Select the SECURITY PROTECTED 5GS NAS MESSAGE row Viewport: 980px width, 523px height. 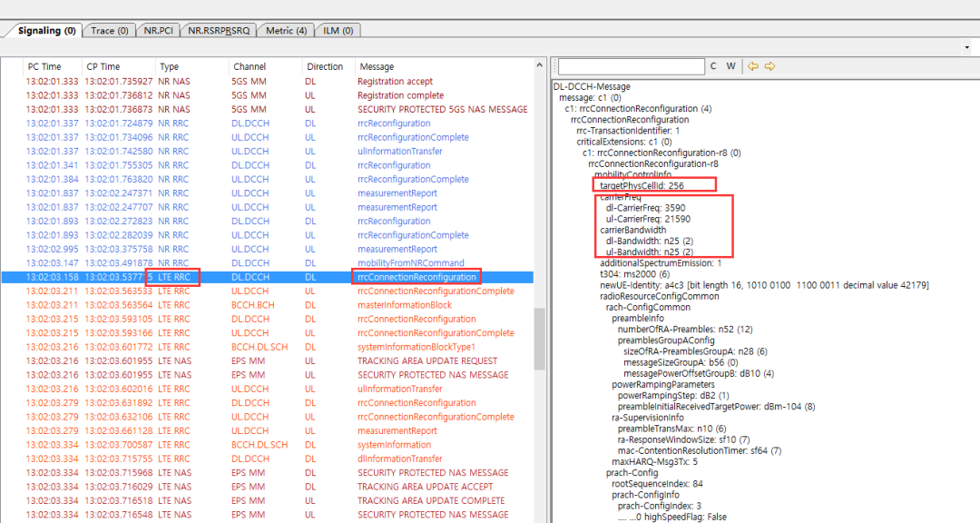pyautogui.click(x=268, y=110)
